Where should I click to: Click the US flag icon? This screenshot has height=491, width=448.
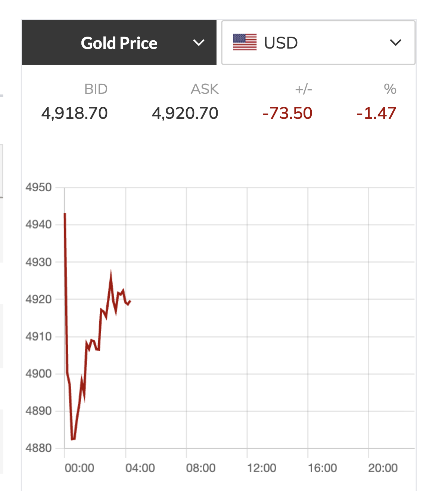pos(245,42)
